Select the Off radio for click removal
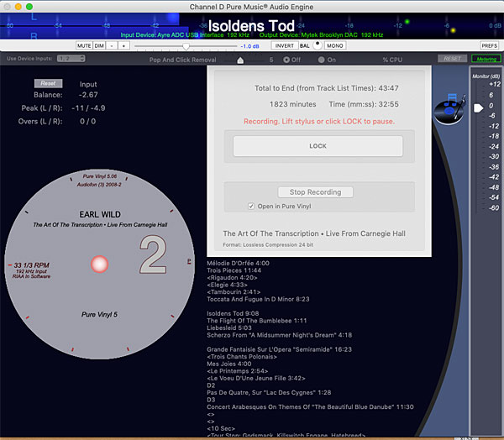The width and height of the screenshot is (504, 440). pos(286,60)
